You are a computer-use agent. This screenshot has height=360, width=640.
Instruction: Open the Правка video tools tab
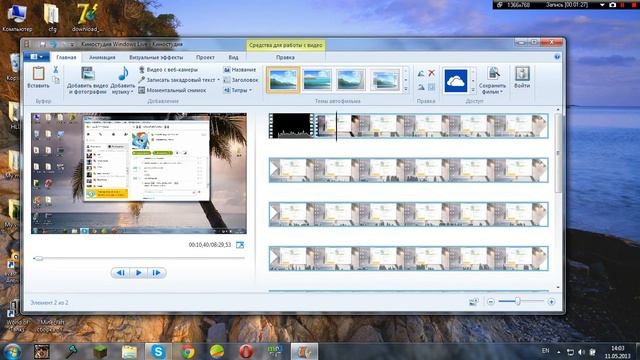285,58
